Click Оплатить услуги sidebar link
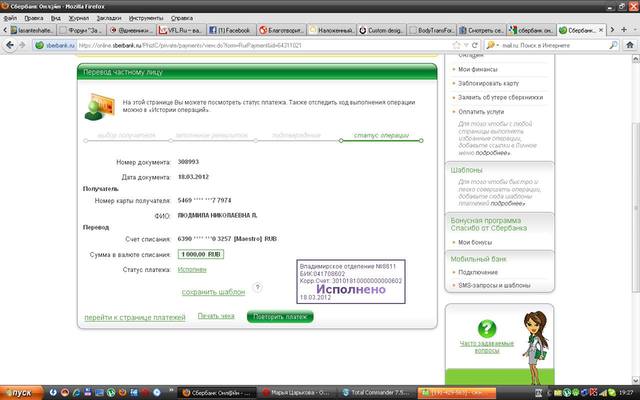Image resolution: width=640 pixels, height=400 pixels. coord(481,111)
